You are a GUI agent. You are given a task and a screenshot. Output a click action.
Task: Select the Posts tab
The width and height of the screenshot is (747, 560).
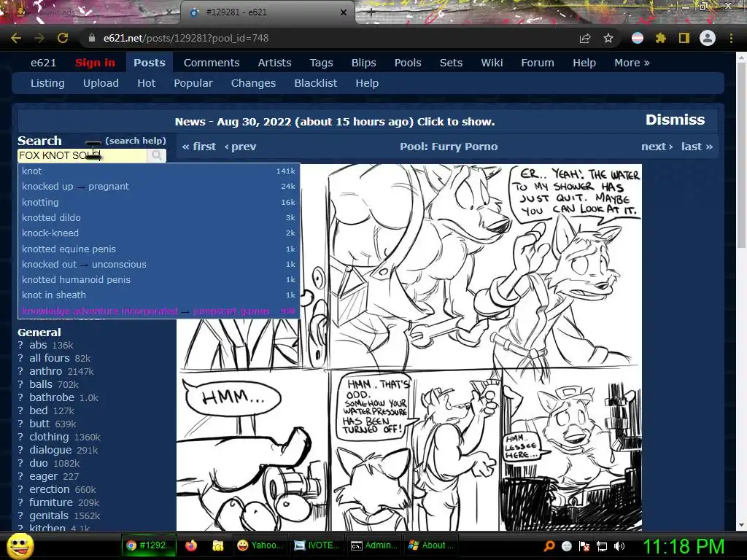(x=149, y=63)
